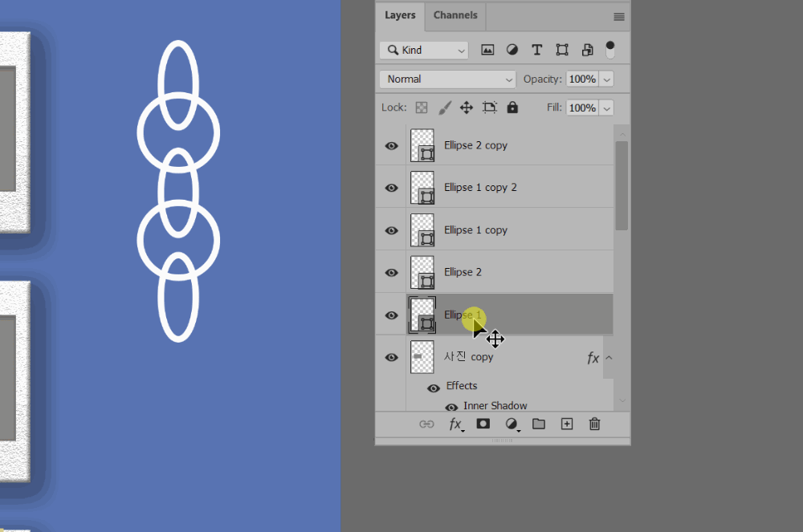The image size is (803, 532).
Task: Click scroll up arrow in layers list
Action: [x=623, y=134]
